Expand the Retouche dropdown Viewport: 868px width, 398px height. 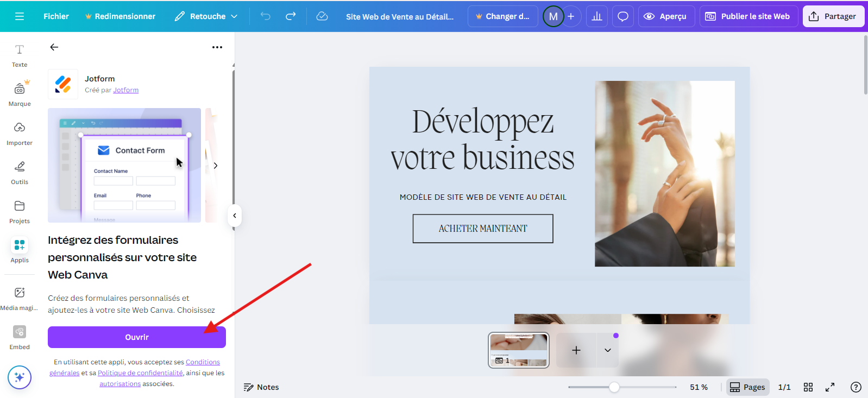pyautogui.click(x=206, y=16)
